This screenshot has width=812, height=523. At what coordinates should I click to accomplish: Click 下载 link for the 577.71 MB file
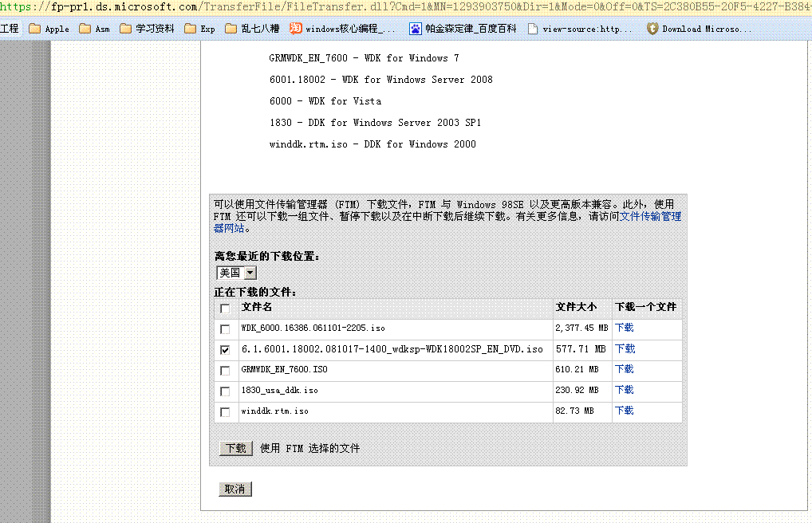625,349
